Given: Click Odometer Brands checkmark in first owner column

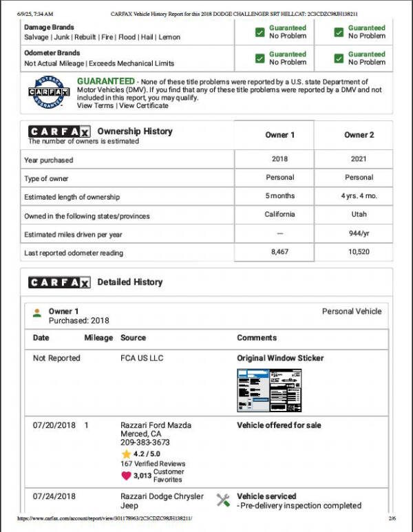Looking at the screenshot, I should [x=260, y=58].
